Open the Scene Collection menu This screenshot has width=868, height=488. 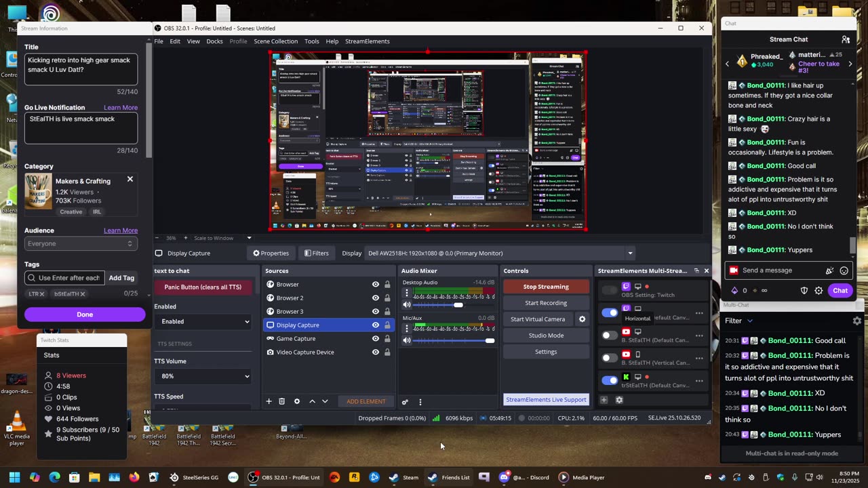pos(275,41)
